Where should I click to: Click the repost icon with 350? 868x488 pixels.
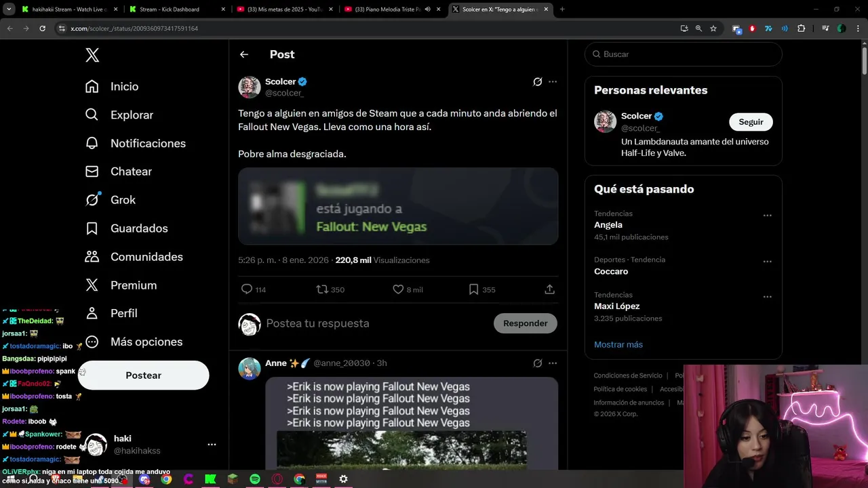[x=322, y=289]
